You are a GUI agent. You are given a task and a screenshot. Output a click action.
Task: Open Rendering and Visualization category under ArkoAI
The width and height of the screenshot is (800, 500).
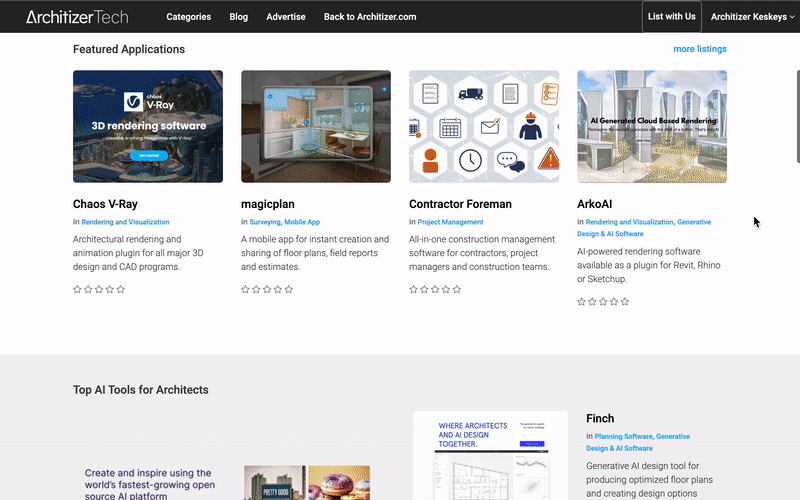630,222
